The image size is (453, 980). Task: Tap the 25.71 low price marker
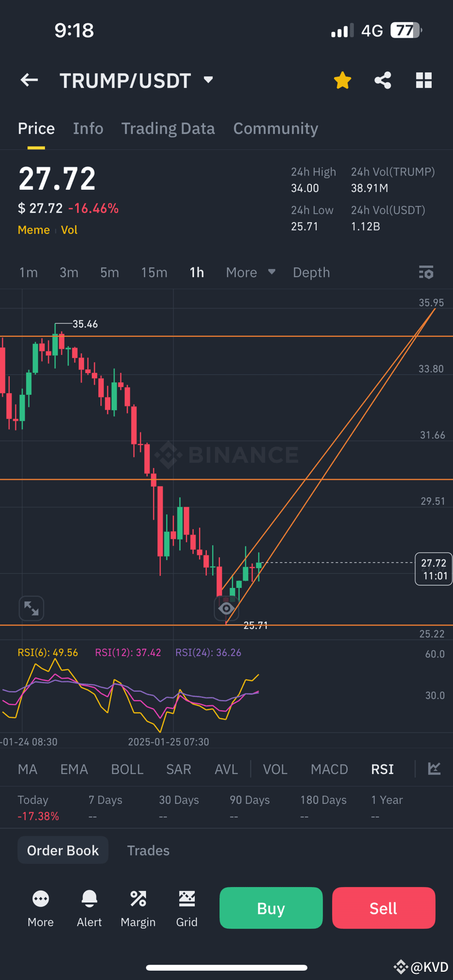(x=255, y=625)
